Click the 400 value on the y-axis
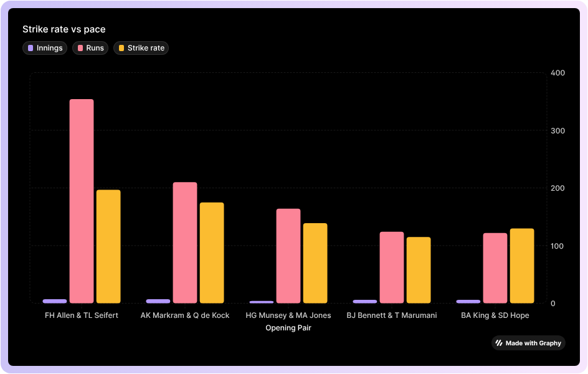Screen dimensions: 588x374 coord(557,73)
